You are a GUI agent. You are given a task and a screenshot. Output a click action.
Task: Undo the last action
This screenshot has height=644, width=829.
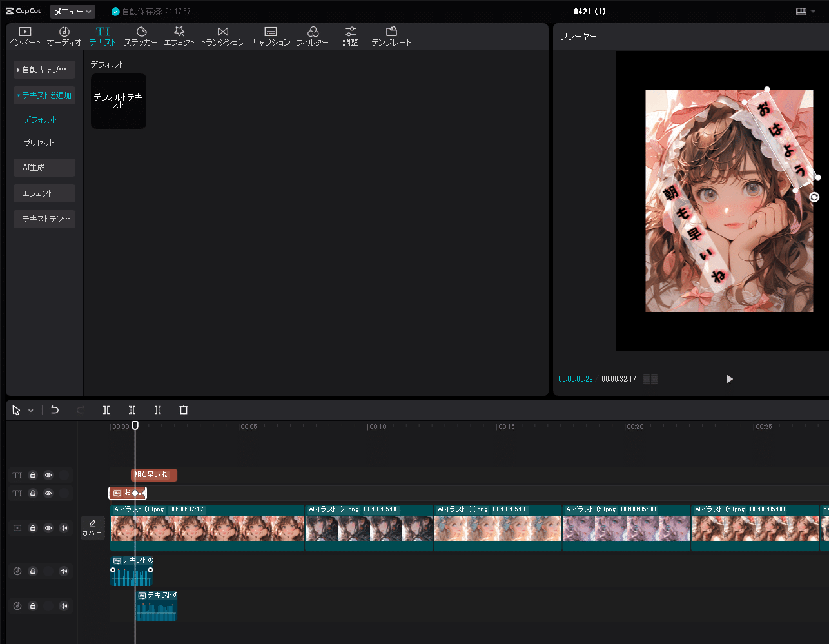pos(55,410)
